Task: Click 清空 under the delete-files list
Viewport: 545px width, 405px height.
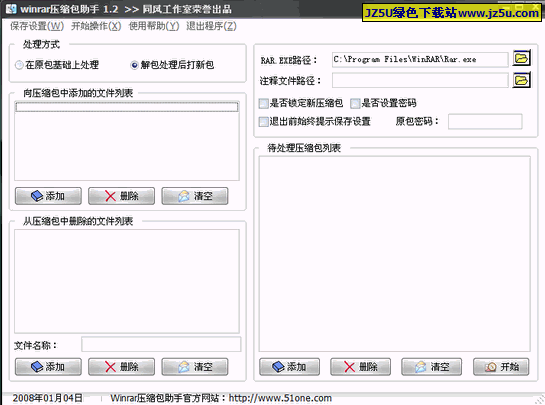Action: tap(195, 367)
